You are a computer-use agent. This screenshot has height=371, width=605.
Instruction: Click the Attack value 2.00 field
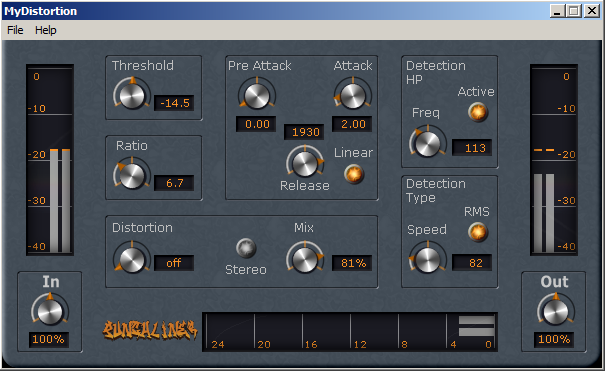pos(352,124)
